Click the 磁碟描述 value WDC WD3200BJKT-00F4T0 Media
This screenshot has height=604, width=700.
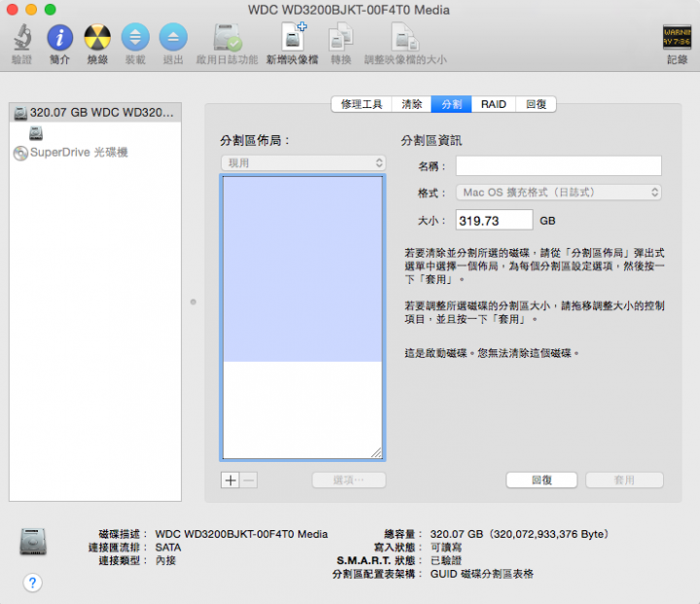[x=241, y=534]
